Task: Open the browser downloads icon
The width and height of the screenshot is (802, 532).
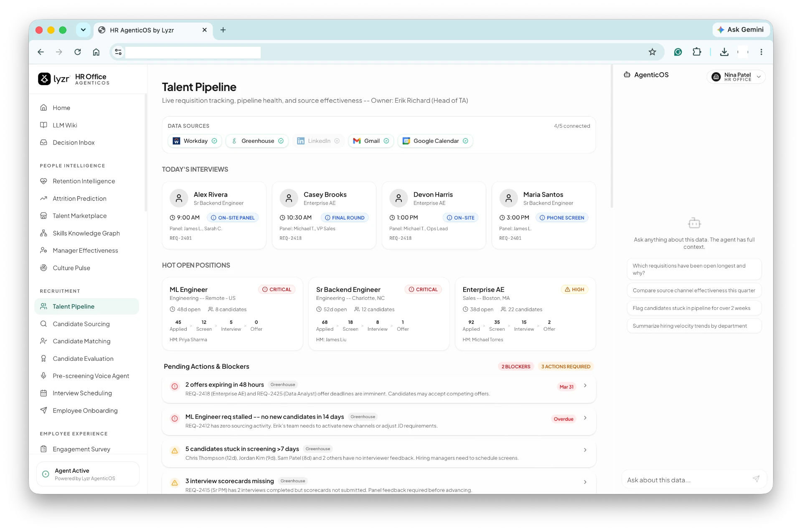Action: pos(724,52)
